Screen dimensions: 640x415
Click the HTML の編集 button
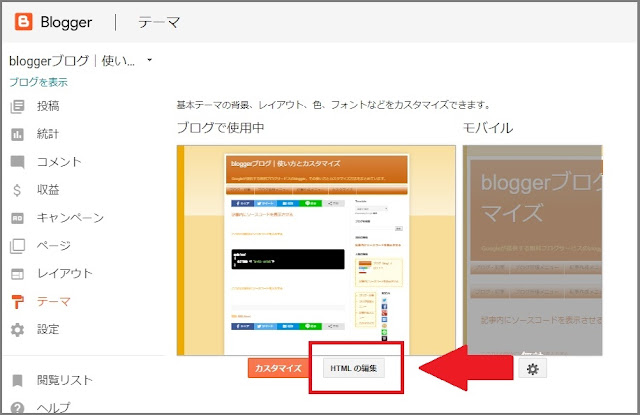[353, 368]
